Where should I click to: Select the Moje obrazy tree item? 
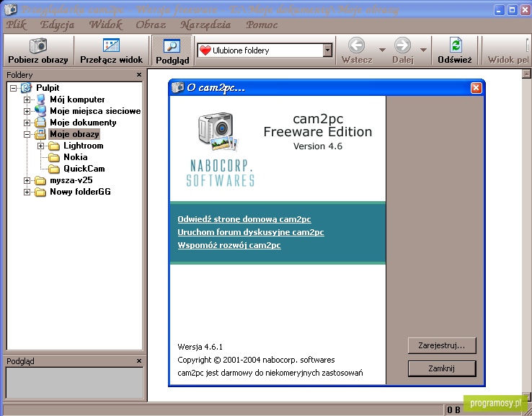tap(74, 134)
